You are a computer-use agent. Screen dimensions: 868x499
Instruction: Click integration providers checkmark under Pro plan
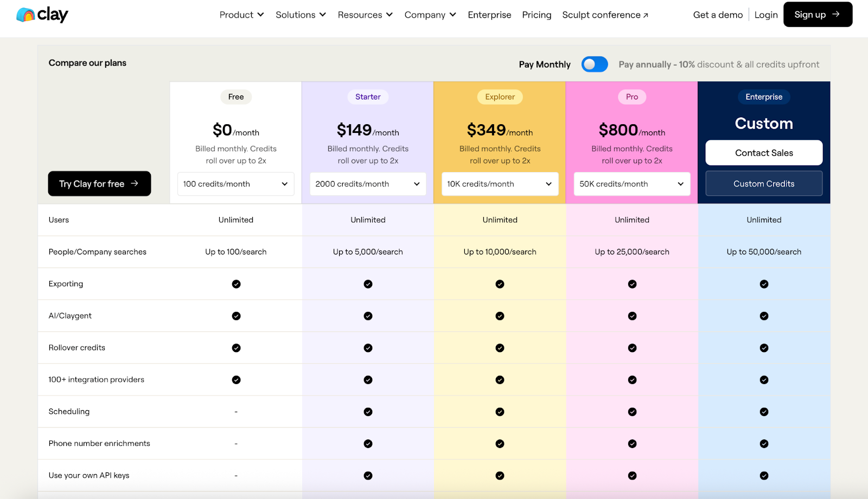(x=632, y=380)
